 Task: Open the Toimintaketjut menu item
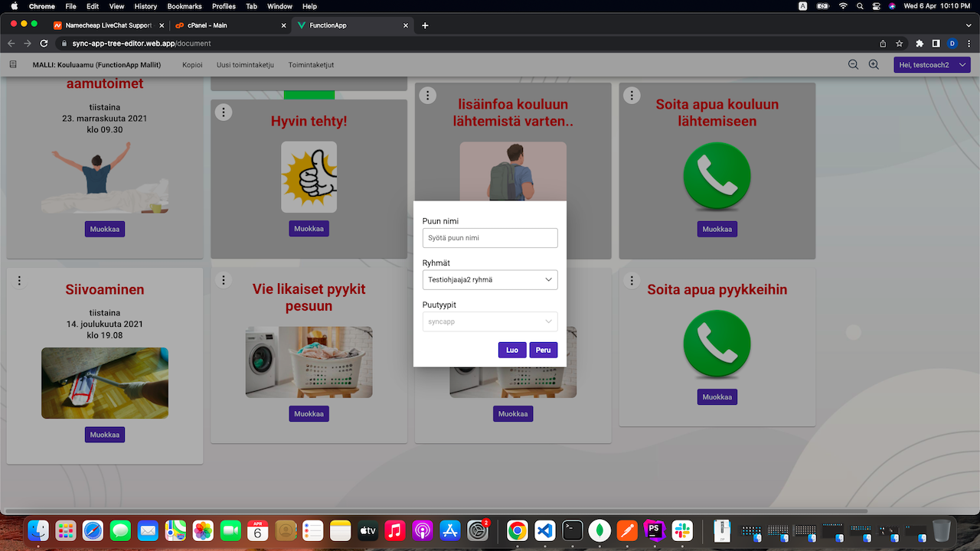coord(311,65)
